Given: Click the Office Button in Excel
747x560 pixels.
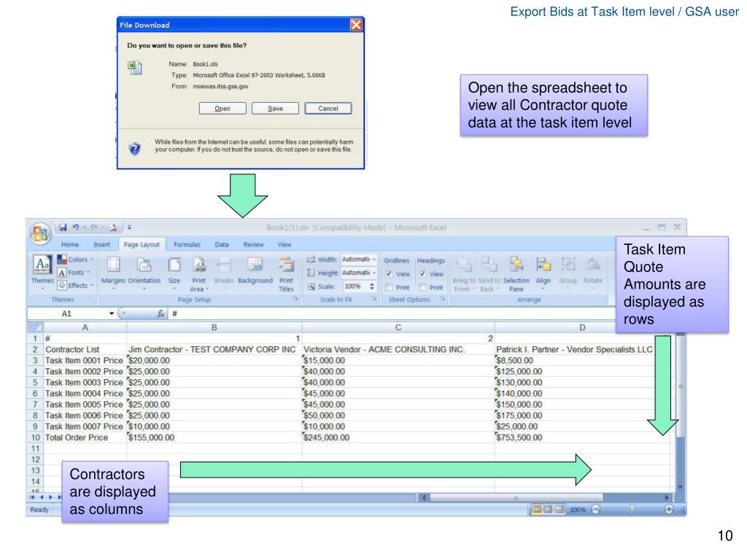Looking at the screenshot, I should coord(41,233).
